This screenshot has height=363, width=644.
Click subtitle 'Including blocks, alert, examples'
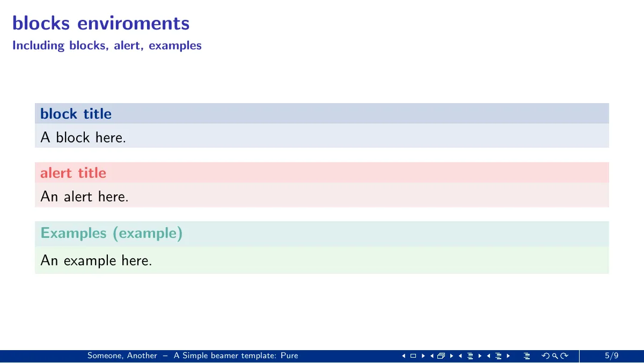click(x=107, y=46)
